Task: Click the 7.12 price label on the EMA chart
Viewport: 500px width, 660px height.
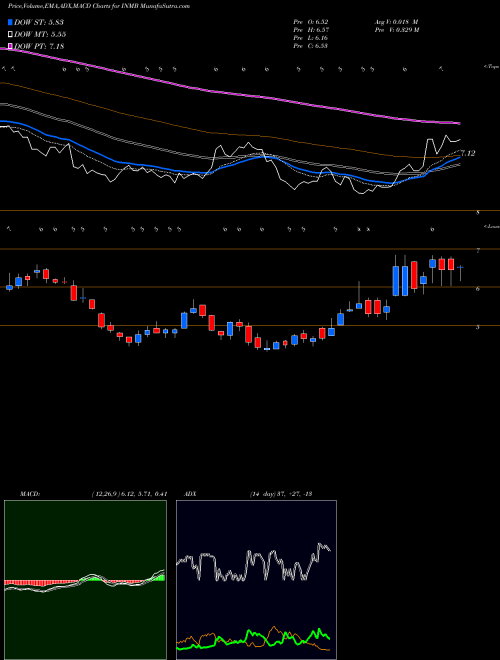Action: pyautogui.click(x=468, y=154)
